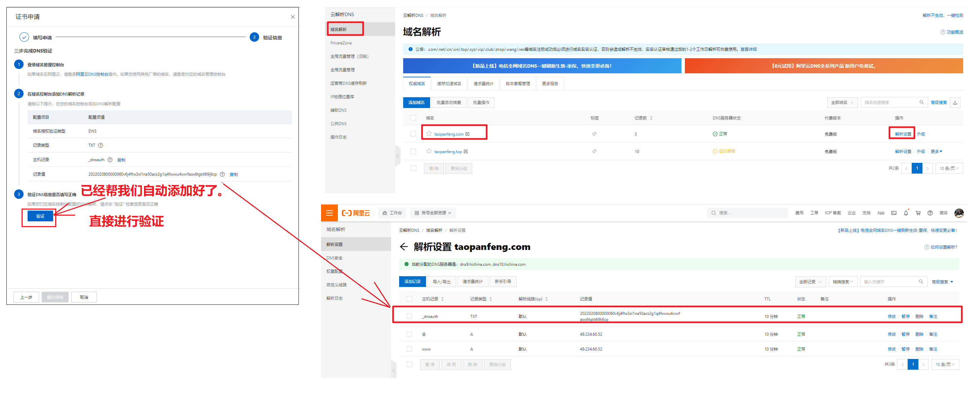Switch to the 版本套餐管理 tab
The image size is (980, 401).
517,84
